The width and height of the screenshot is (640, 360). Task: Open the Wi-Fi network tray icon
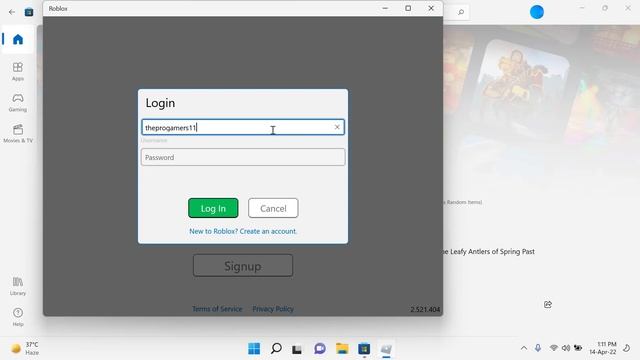pos(553,348)
